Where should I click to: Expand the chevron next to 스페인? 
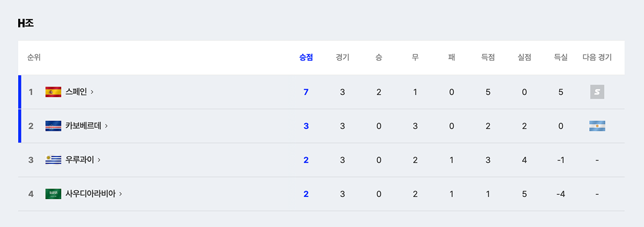92,92
